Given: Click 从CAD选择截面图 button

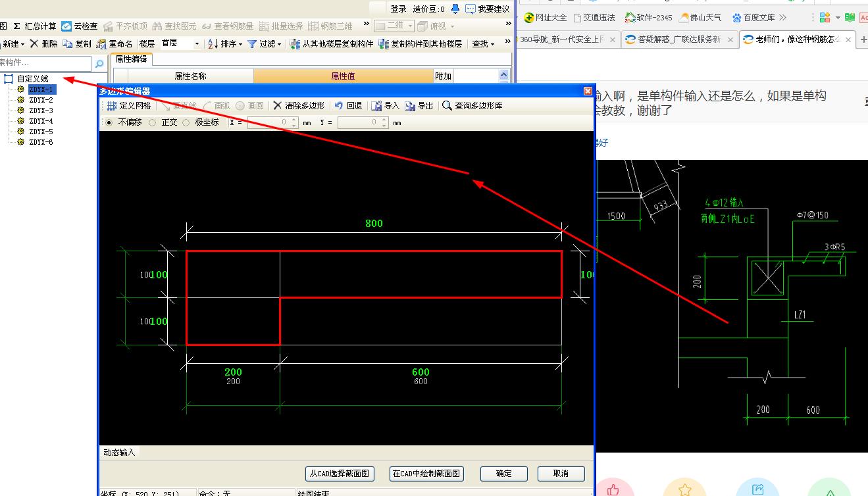Looking at the screenshot, I should (x=340, y=474).
